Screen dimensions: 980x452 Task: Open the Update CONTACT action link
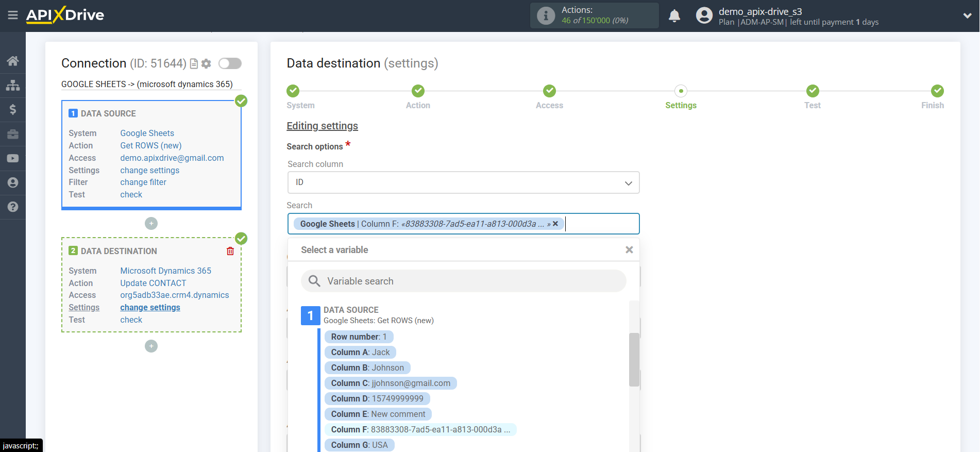(153, 283)
